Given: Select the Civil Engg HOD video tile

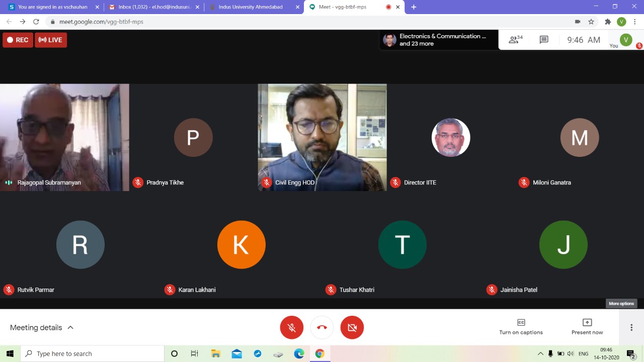Looking at the screenshot, I should [x=322, y=137].
